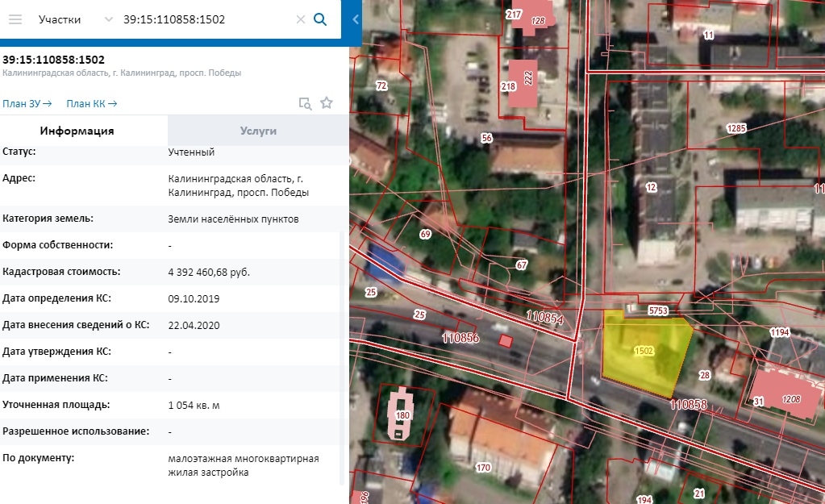Click the yellow highlighted parcel 1502
The width and height of the screenshot is (825, 504).
646,352
